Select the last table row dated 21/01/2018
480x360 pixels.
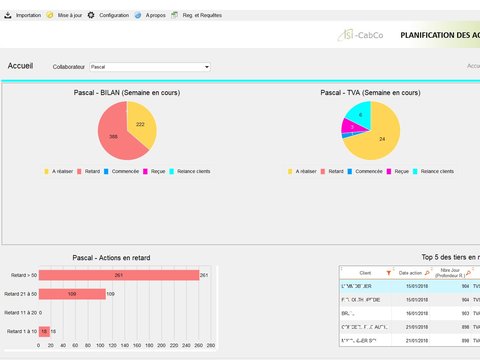point(410,341)
